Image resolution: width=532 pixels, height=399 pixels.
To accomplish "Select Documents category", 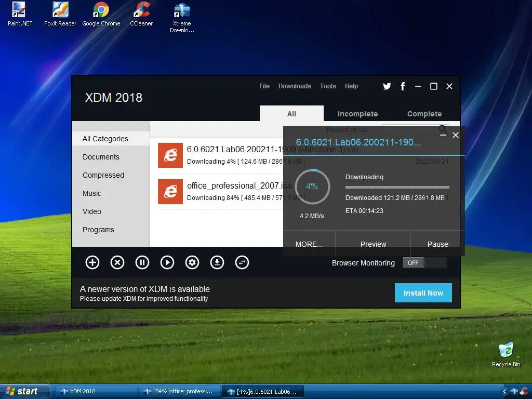I will coord(111,157).
